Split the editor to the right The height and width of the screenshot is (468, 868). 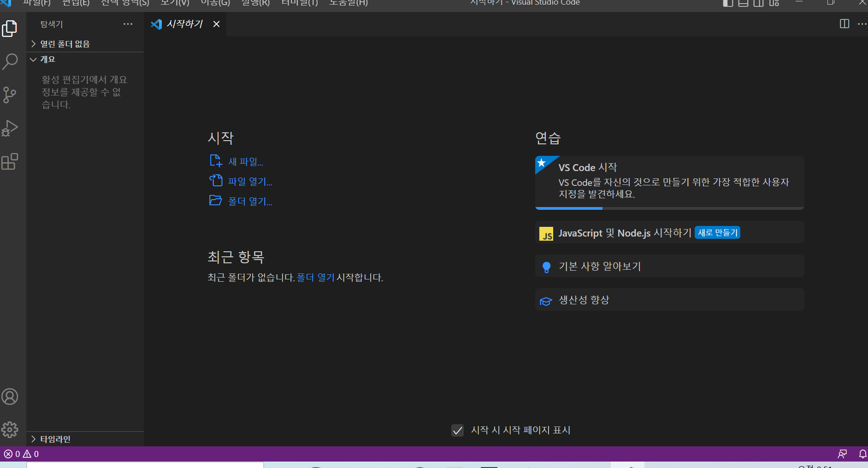pos(844,24)
